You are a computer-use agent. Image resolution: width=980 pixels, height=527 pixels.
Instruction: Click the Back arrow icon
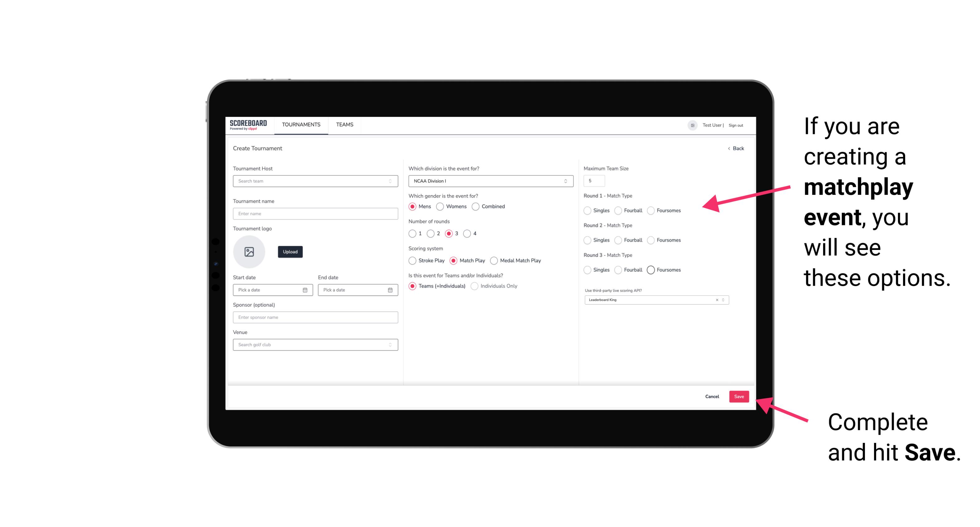pos(726,149)
